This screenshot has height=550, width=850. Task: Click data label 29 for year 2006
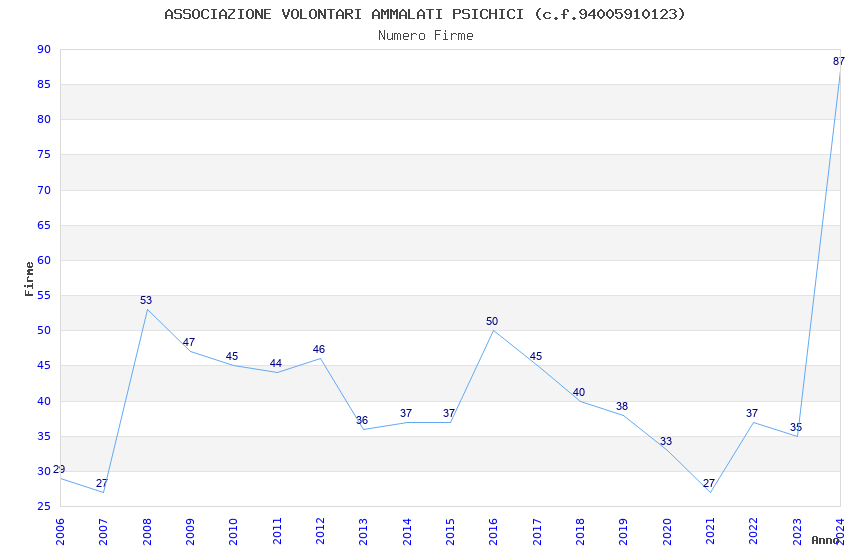(59, 469)
